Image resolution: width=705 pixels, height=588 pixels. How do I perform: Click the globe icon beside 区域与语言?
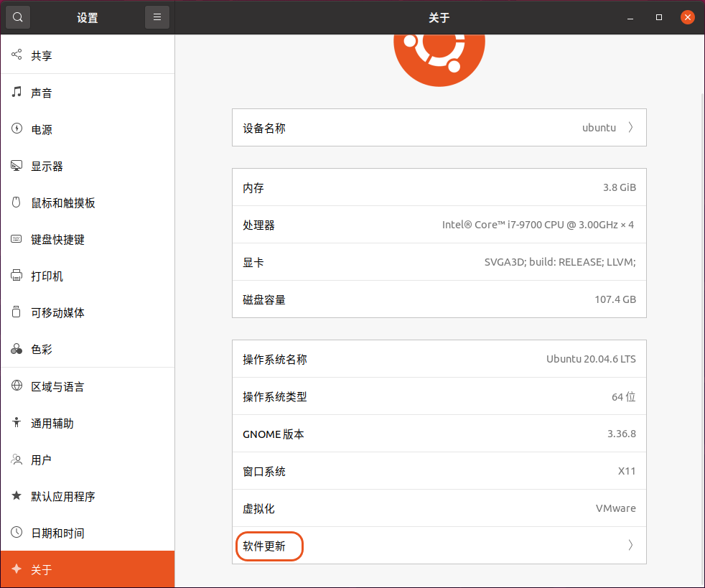pos(17,386)
